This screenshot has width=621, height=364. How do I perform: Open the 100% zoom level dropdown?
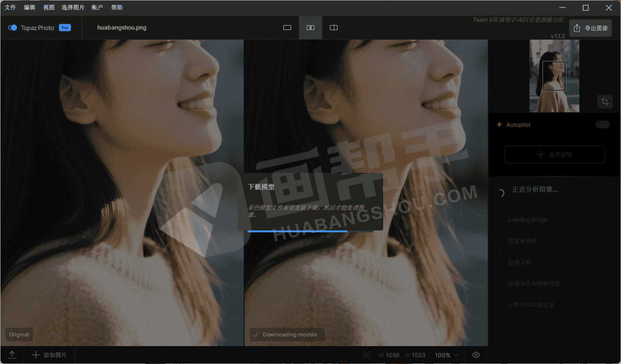[447, 355]
